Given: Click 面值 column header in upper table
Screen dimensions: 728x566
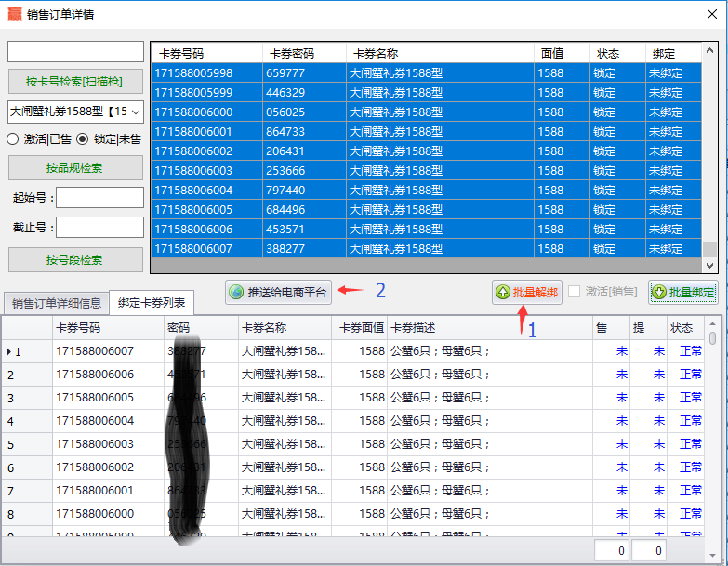Looking at the screenshot, I should tap(563, 53).
